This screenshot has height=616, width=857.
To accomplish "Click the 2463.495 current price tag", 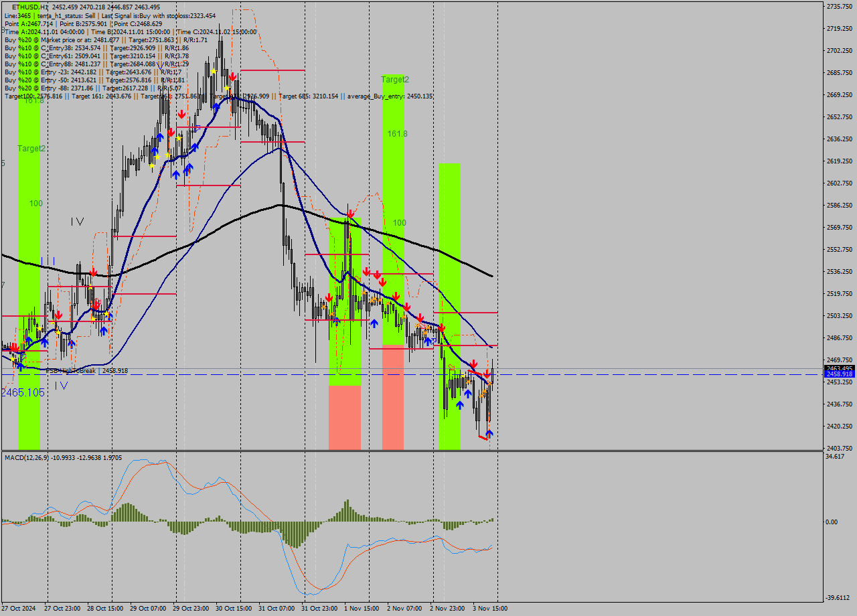I will tap(840, 368).
